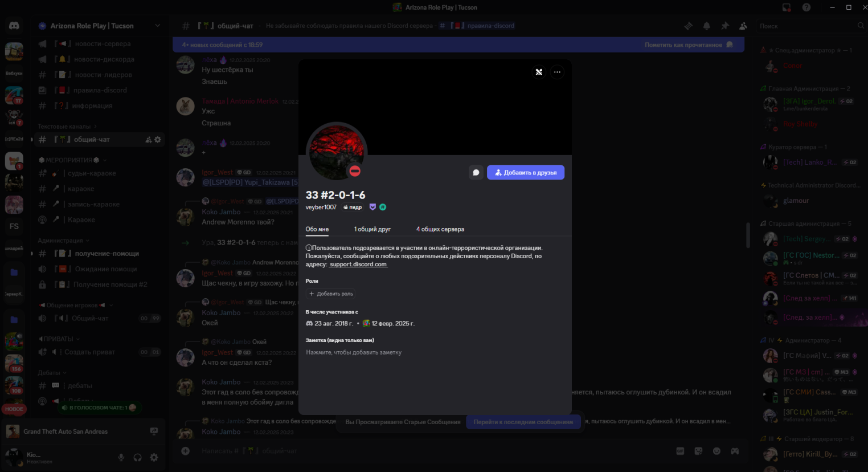Screen dimensions: 868x472
Task: Click Добавить роль button
Action: [x=331, y=294]
